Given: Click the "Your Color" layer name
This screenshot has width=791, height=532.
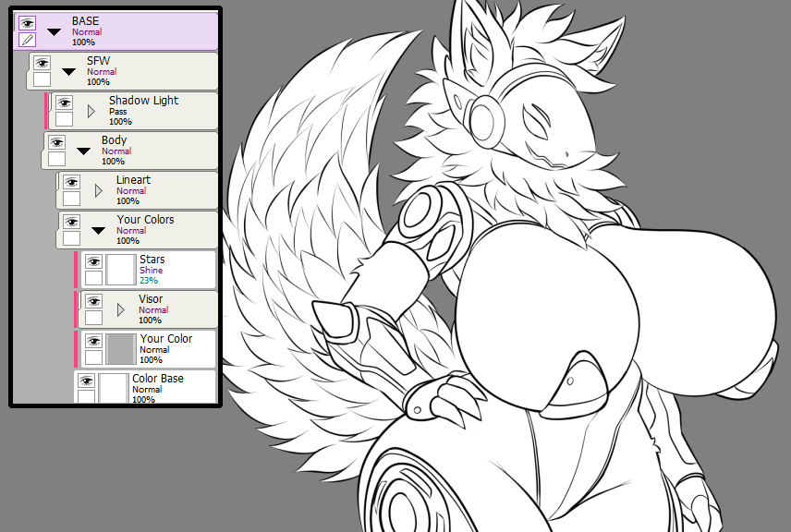Looking at the screenshot, I should (x=166, y=339).
